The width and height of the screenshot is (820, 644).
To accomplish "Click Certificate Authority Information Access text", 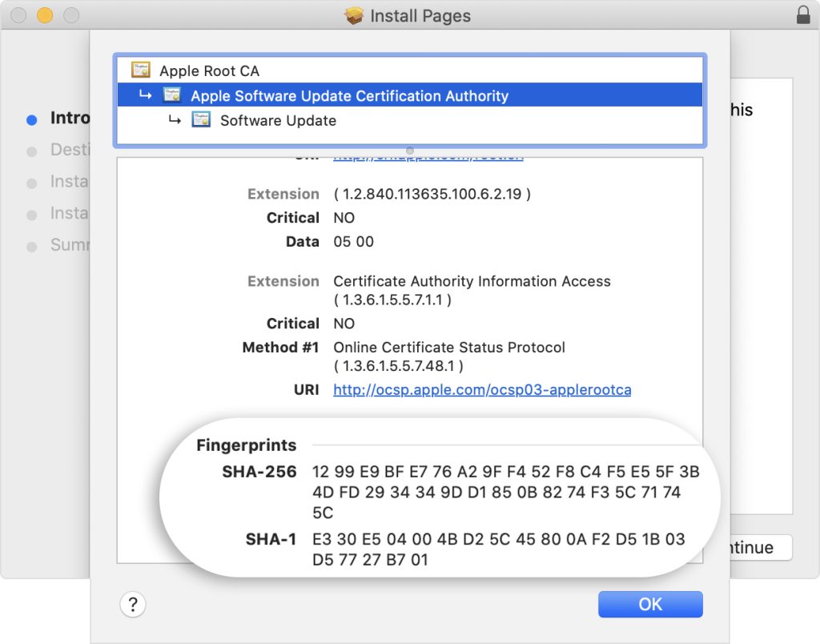I will click(472, 281).
